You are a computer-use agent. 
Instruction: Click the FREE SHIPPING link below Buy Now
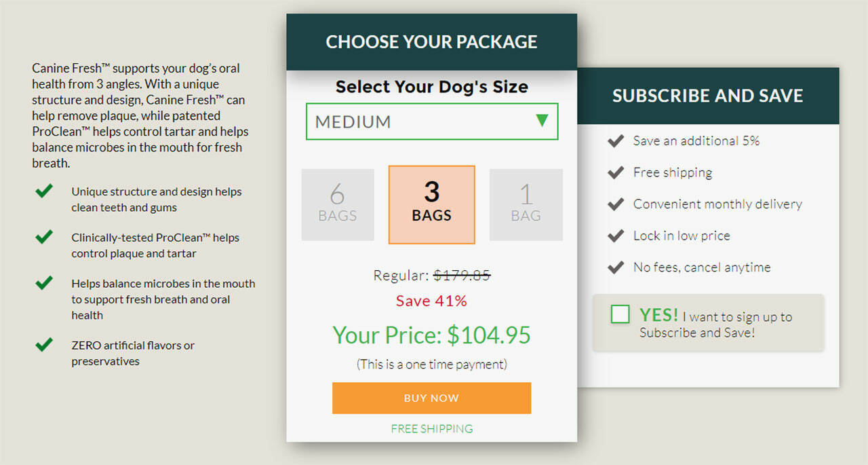pos(432,429)
